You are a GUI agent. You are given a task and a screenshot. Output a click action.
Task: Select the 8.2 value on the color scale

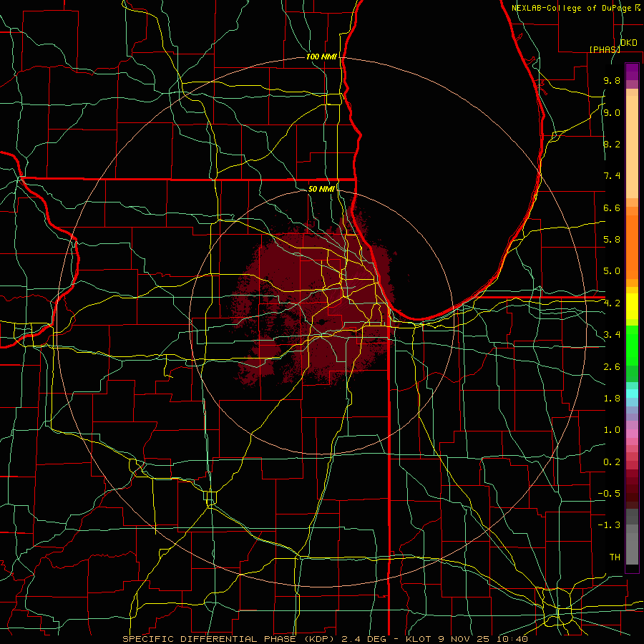612,144
